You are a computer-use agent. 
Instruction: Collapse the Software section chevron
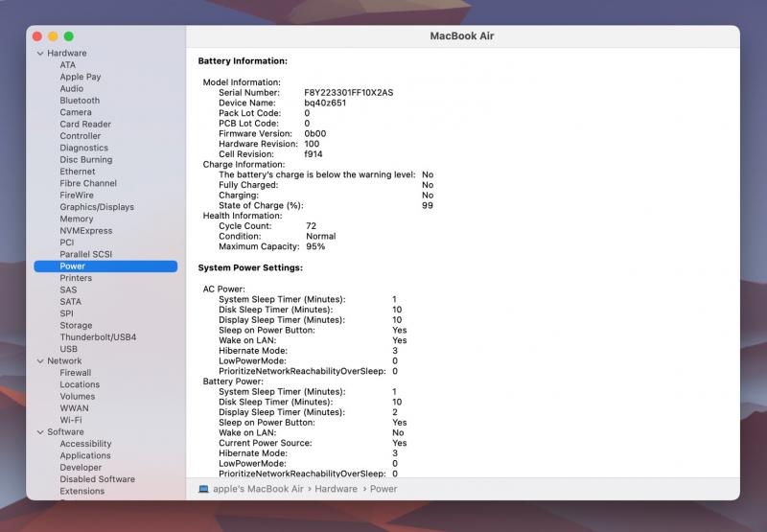pyautogui.click(x=40, y=432)
